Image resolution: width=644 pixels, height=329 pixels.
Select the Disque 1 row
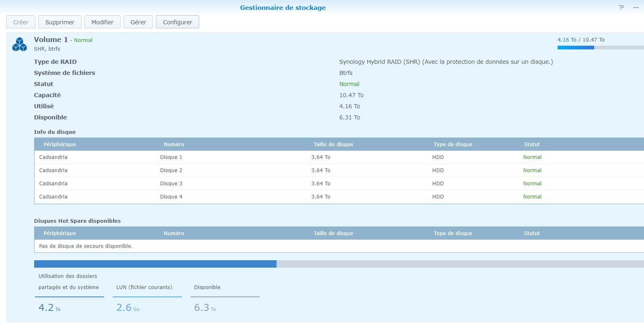339,157
